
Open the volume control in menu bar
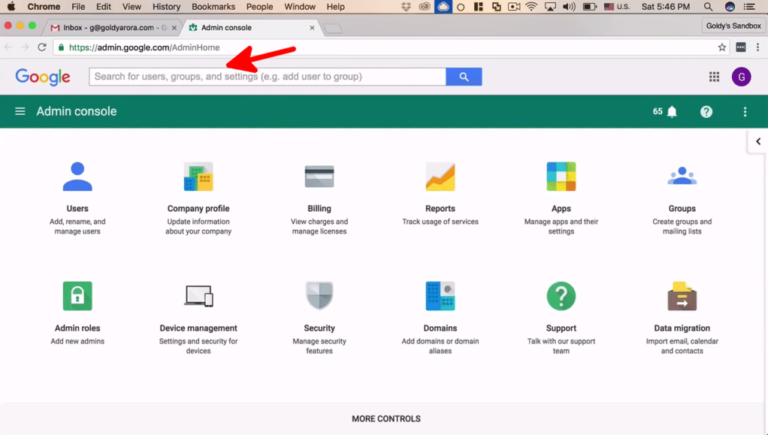[569, 7]
